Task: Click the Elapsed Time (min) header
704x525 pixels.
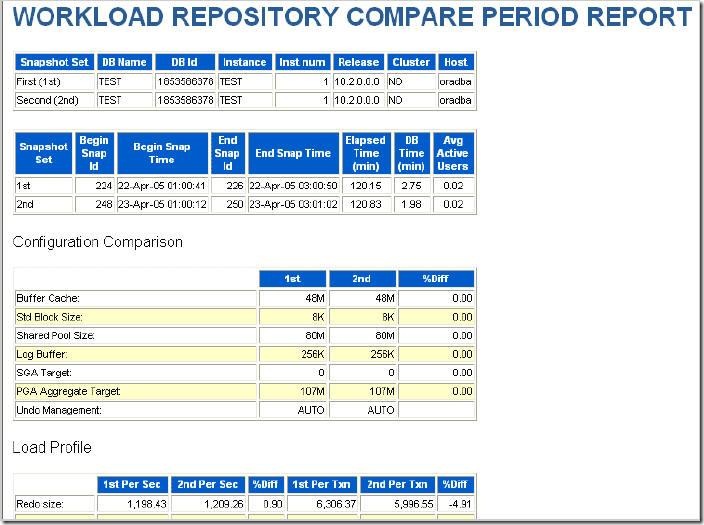Action: [366, 153]
